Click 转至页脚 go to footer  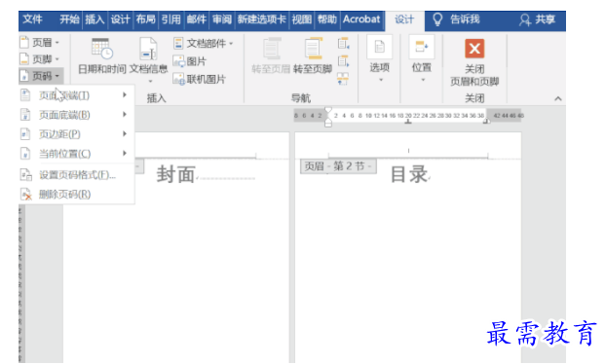[x=313, y=55]
